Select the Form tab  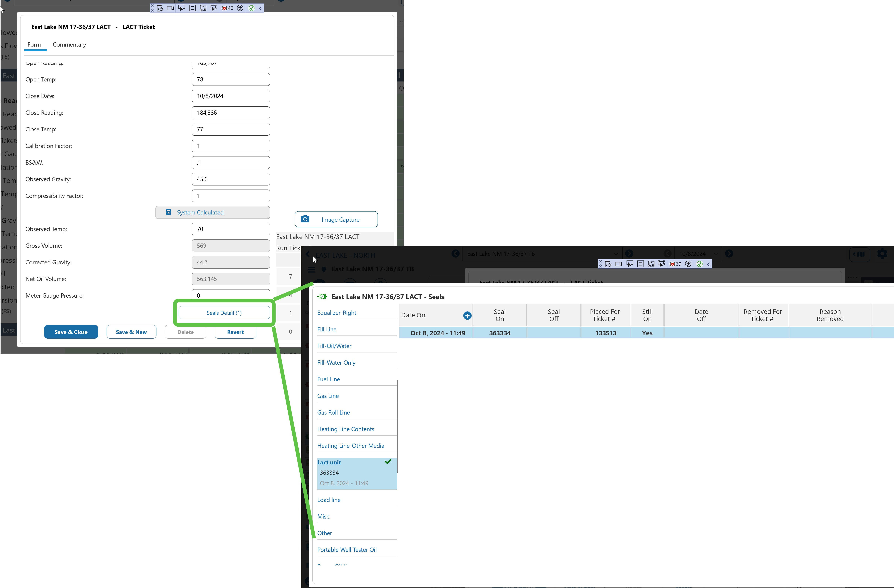[34, 44]
